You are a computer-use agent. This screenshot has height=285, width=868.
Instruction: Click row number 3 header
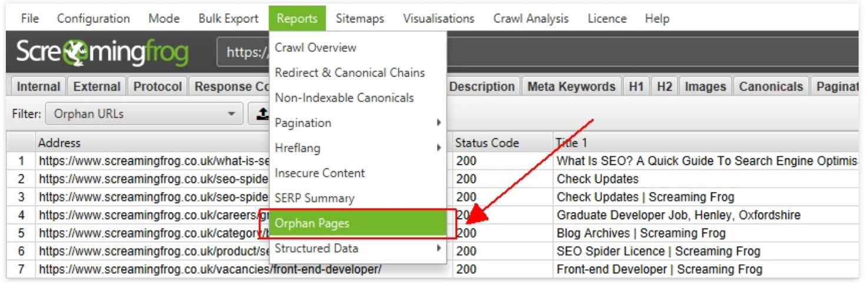pos(21,197)
